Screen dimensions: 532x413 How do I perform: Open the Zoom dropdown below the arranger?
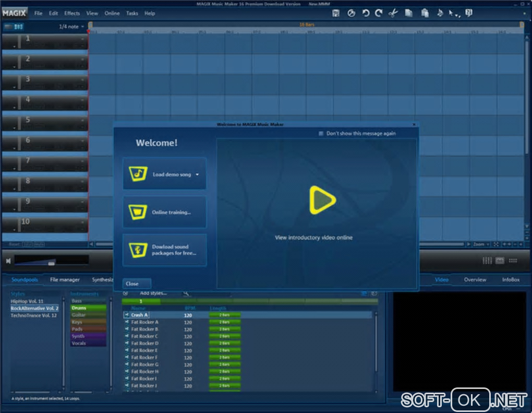(481, 244)
